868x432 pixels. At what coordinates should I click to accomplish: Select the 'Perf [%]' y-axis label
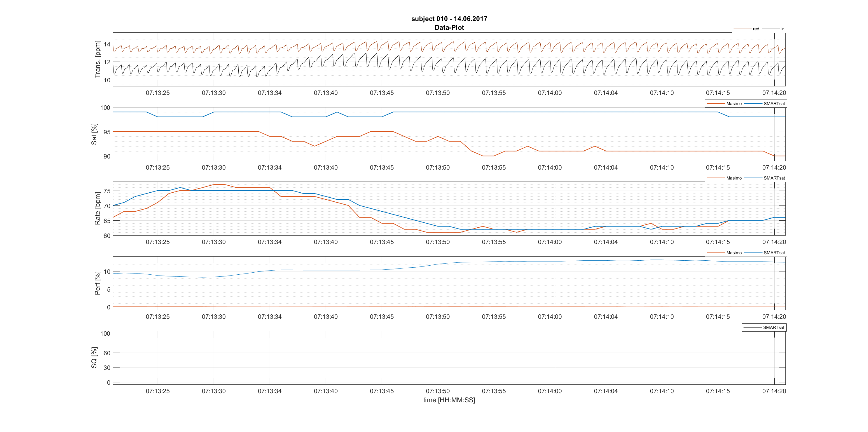pos(97,283)
